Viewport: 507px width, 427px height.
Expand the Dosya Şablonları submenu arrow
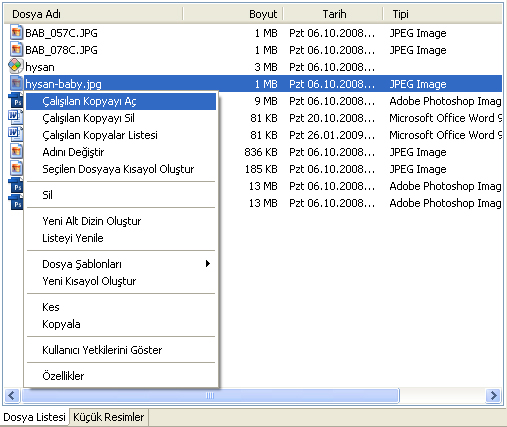pyautogui.click(x=208, y=264)
